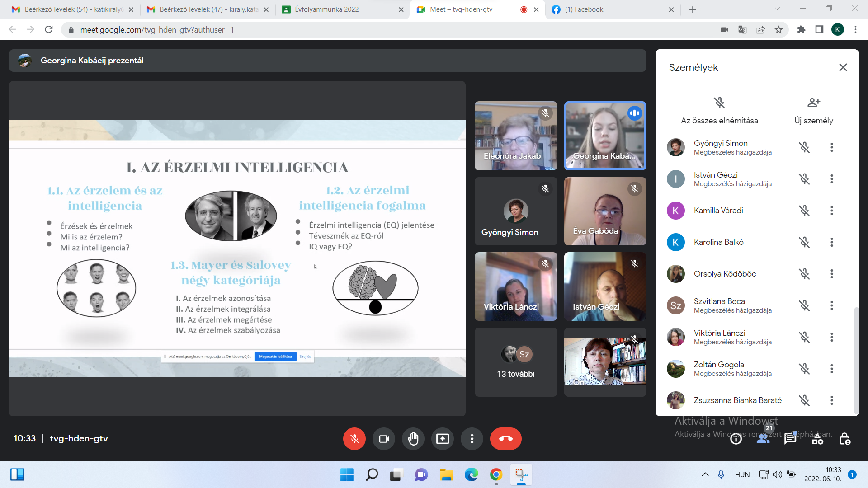Hang up the call
This screenshot has height=488, width=868.
pos(505,439)
